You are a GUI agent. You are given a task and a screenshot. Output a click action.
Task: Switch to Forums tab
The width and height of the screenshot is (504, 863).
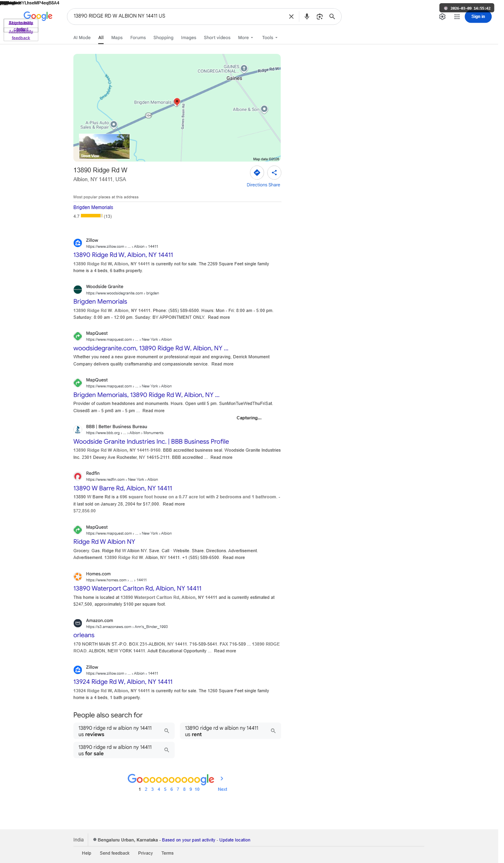[138, 38]
